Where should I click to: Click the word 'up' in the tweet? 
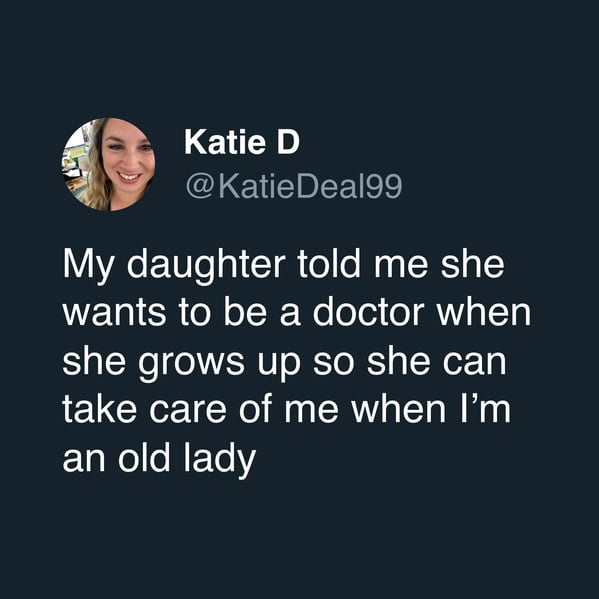pyautogui.click(x=279, y=366)
